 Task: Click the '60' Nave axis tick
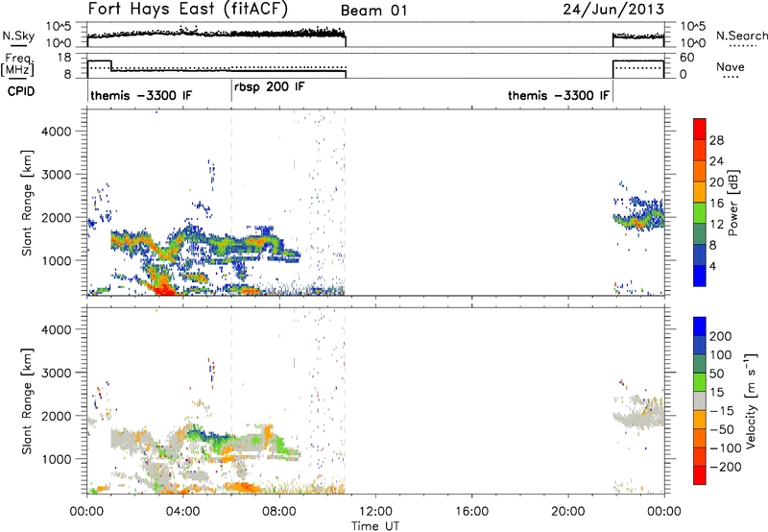tap(687, 58)
